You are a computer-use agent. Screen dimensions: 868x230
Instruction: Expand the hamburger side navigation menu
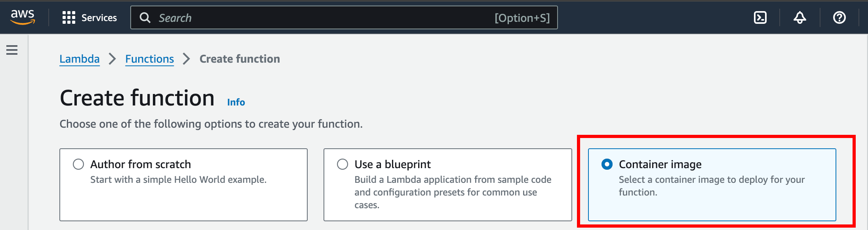[12, 50]
